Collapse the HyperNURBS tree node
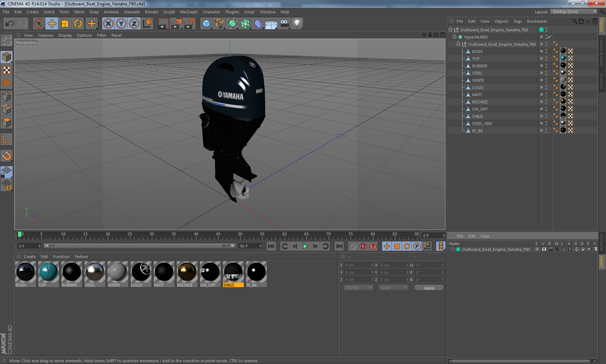The image size is (606, 364). (x=454, y=37)
